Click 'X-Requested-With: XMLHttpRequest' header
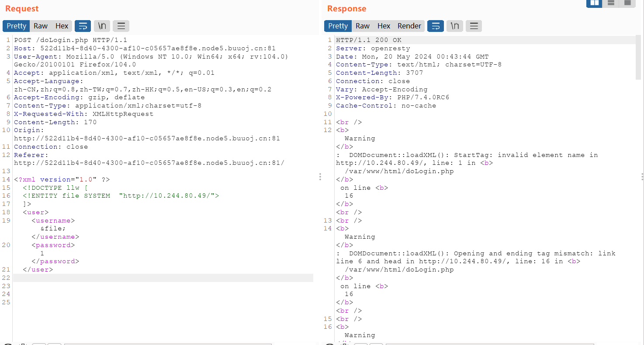 (83, 114)
